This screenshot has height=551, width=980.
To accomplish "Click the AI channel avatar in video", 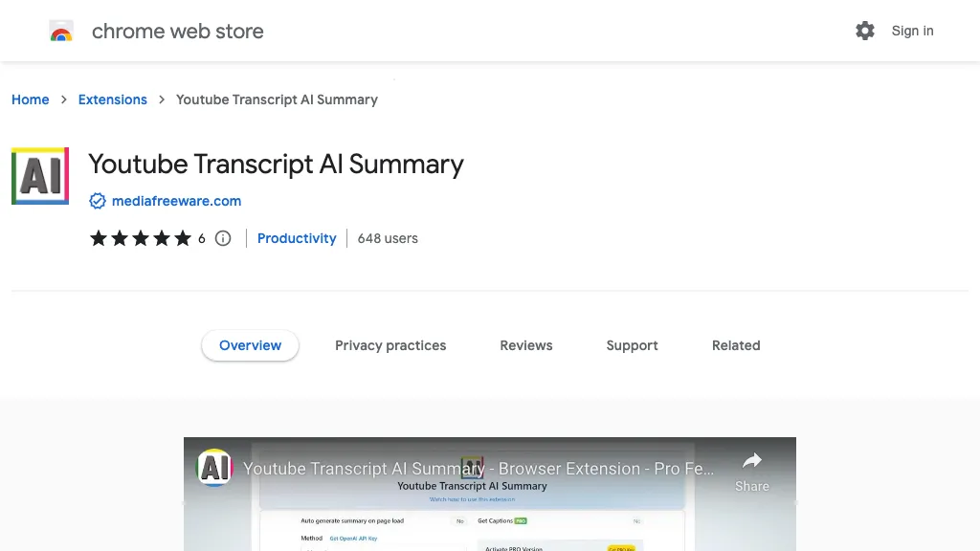I will tap(214, 467).
